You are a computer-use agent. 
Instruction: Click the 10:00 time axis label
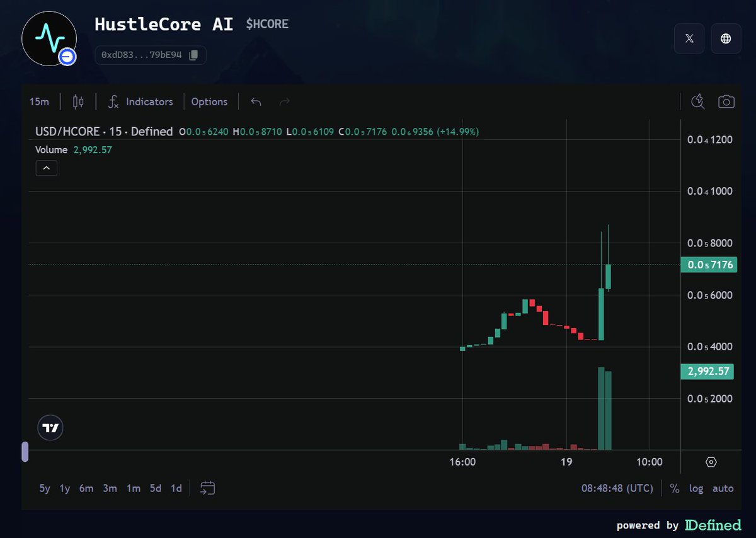(x=650, y=462)
